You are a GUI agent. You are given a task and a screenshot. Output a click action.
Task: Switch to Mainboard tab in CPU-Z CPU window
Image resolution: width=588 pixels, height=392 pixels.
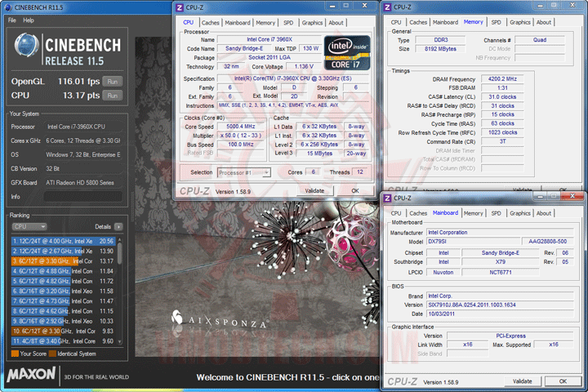point(238,23)
